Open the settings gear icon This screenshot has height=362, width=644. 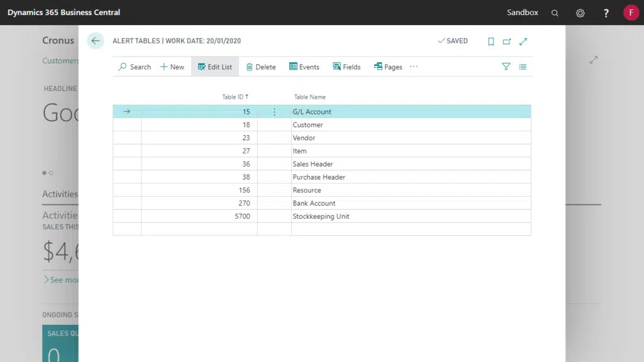[580, 13]
